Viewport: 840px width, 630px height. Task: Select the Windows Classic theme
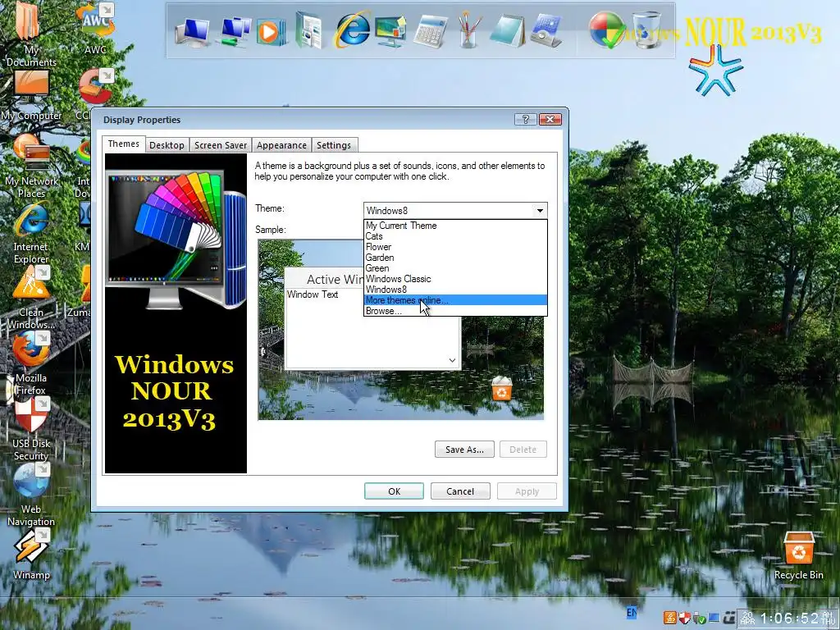pyautogui.click(x=455, y=279)
